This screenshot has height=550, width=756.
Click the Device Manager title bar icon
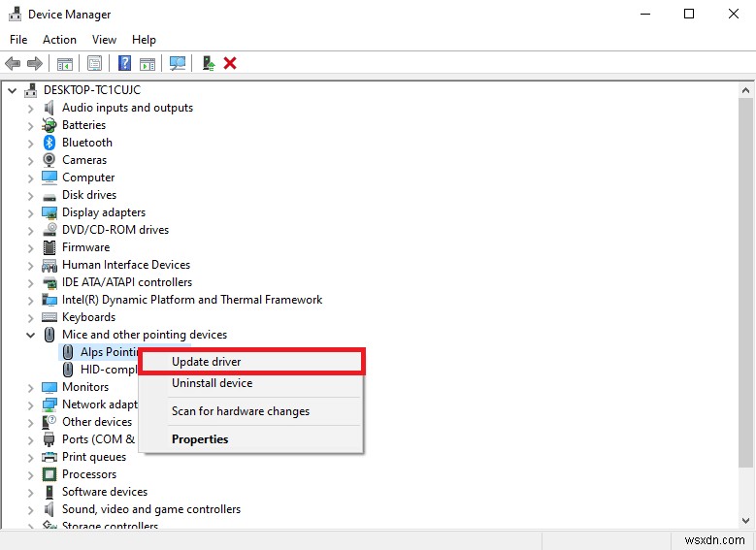[15, 14]
